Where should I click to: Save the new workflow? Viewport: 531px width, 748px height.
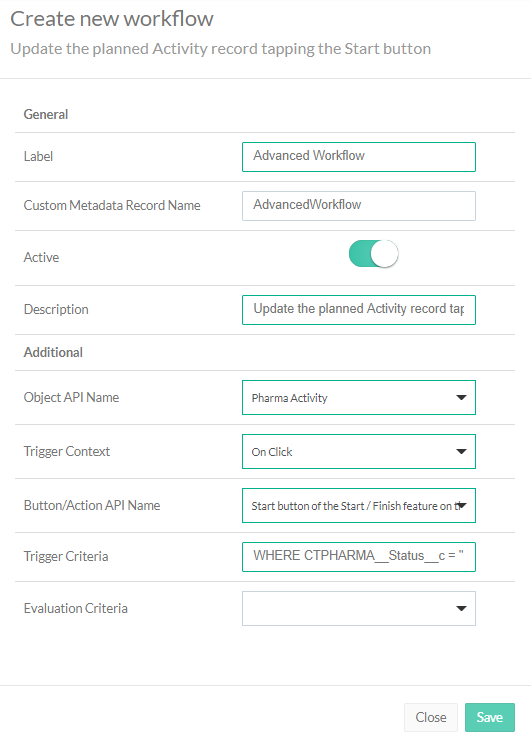489,717
